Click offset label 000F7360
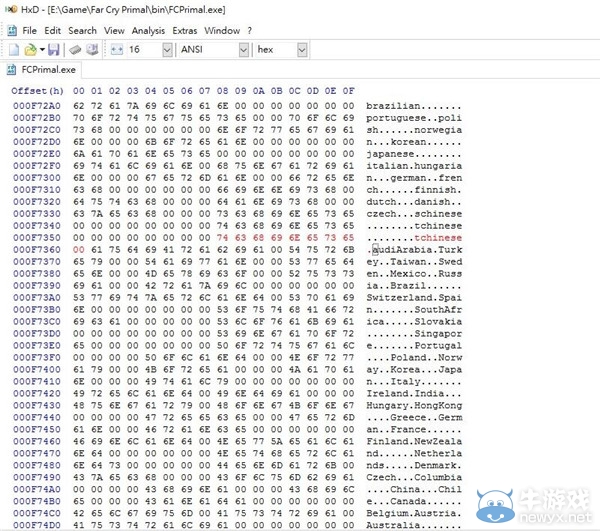This screenshot has width=600, height=531. pyautogui.click(x=37, y=250)
